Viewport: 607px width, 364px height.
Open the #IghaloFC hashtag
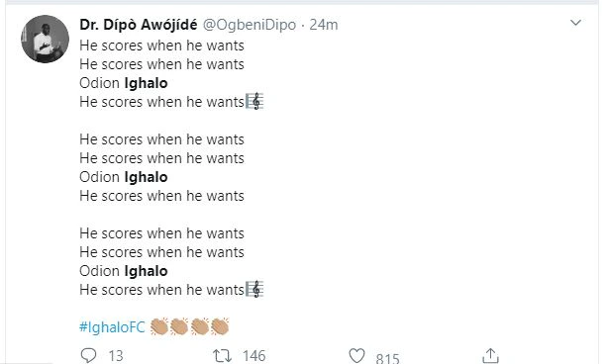pyautogui.click(x=112, y=327)
